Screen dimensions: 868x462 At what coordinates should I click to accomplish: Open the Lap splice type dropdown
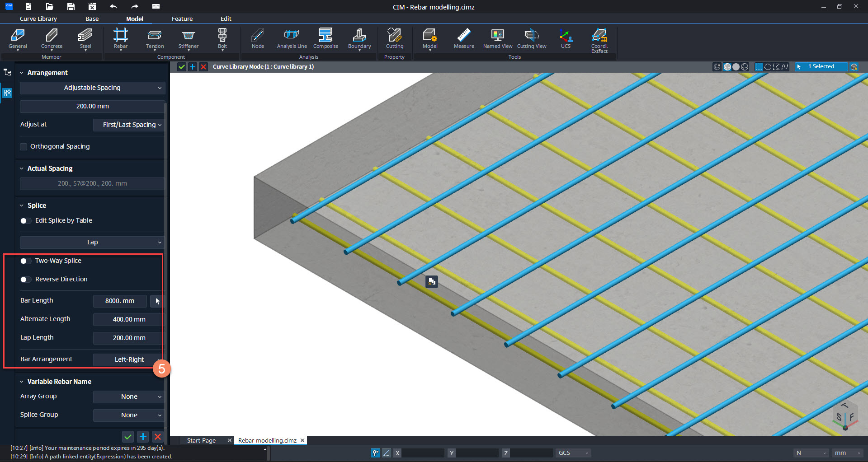[x=92, y=242]
